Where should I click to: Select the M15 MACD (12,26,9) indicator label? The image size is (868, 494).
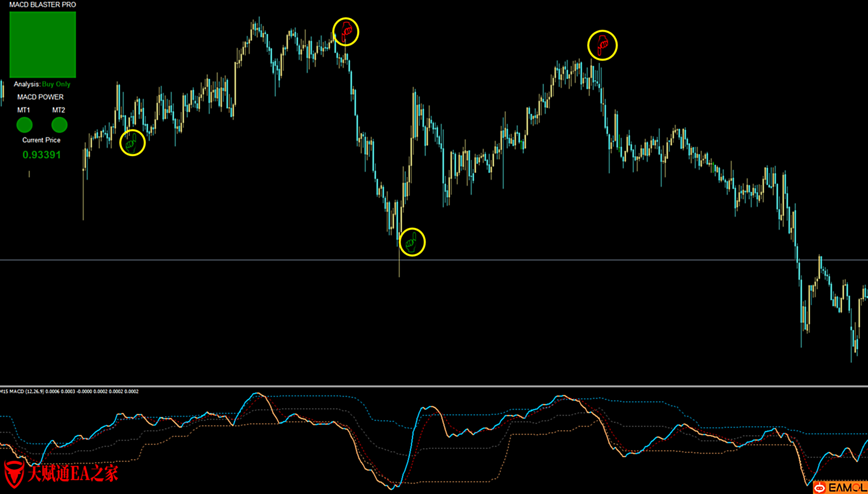[69, 392]
